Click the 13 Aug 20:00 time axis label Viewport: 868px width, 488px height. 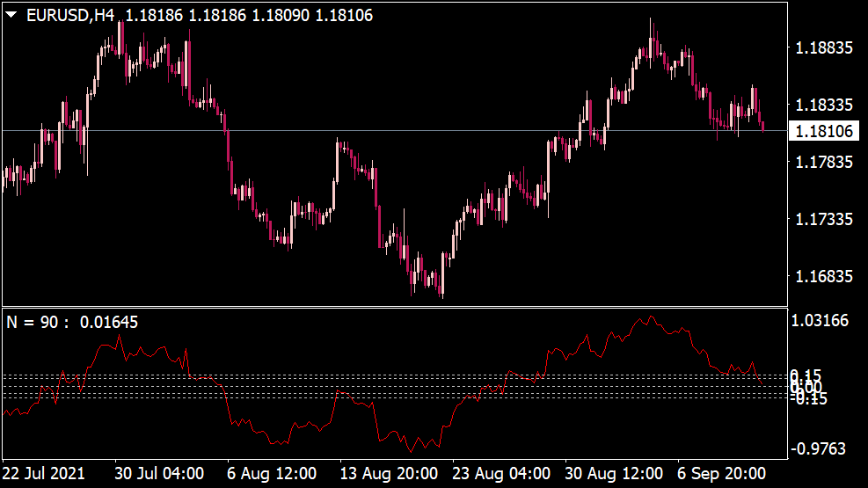click(x=389, y=474)
